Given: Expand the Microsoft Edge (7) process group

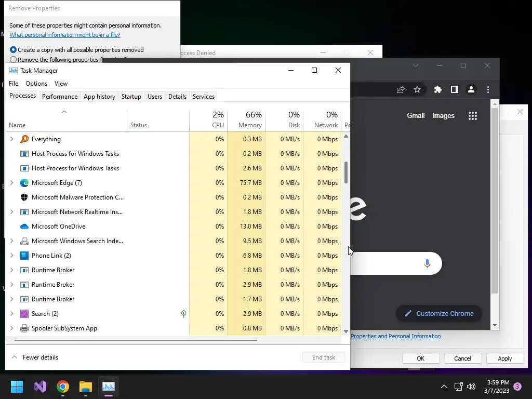Looking at the screenshot, I should coord(12,183).
